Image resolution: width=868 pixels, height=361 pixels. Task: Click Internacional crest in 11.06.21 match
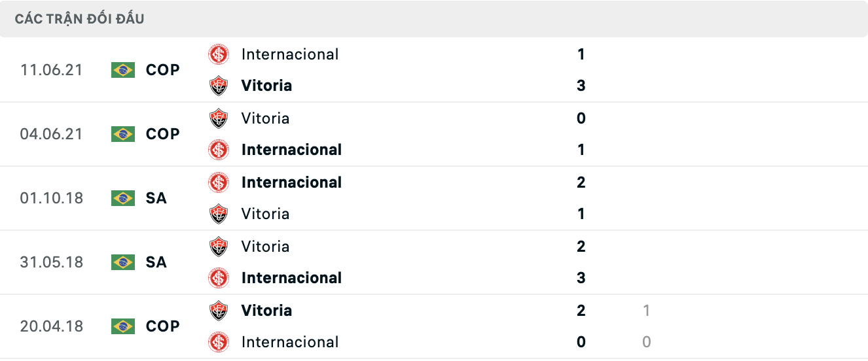click(219, 54)
